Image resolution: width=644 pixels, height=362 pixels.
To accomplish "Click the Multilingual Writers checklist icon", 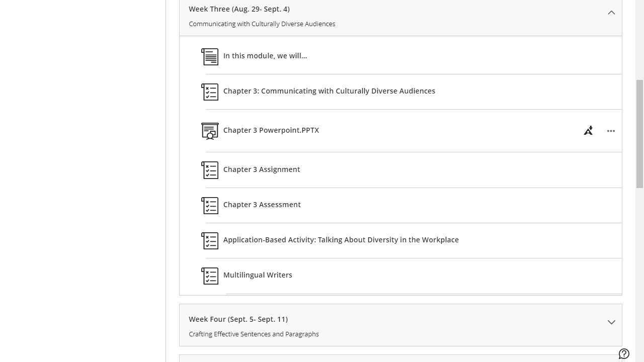I will [210, 276].
